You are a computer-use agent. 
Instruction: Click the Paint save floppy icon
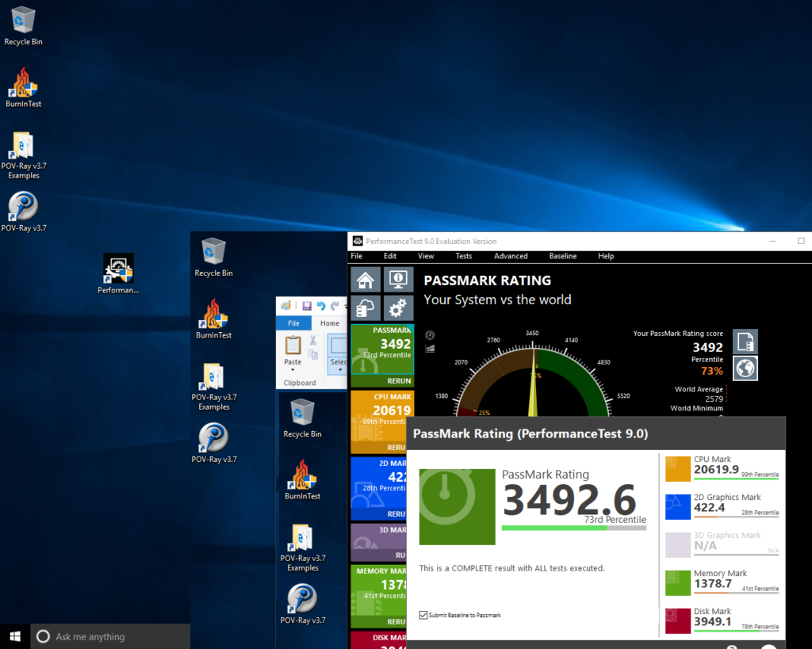coord(307,306)
